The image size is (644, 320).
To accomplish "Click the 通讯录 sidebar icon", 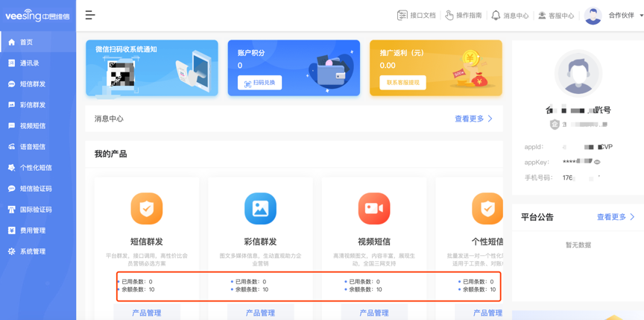I will pos(11,63).
